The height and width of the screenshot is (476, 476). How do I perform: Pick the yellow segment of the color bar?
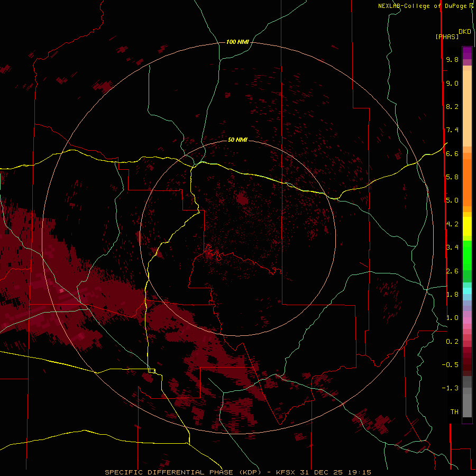[x=467, y=226]
